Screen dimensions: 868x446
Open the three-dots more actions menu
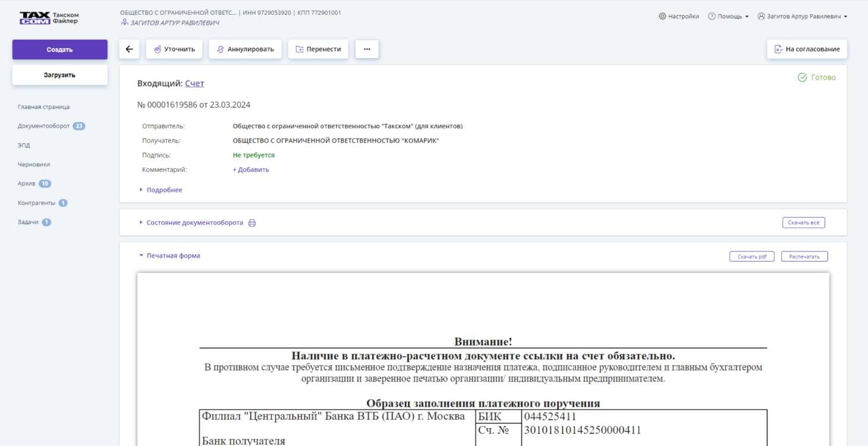pos(367,49)
